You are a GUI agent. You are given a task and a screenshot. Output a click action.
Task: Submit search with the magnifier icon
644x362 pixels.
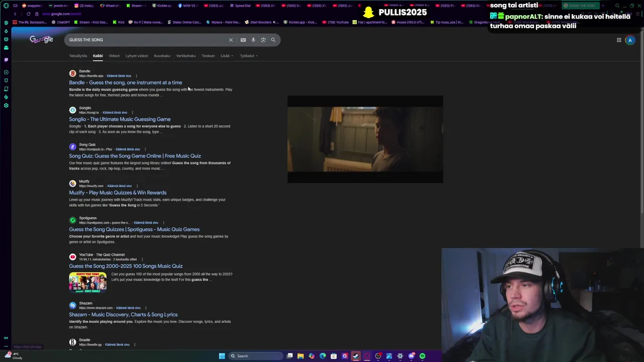click(273, 40)
